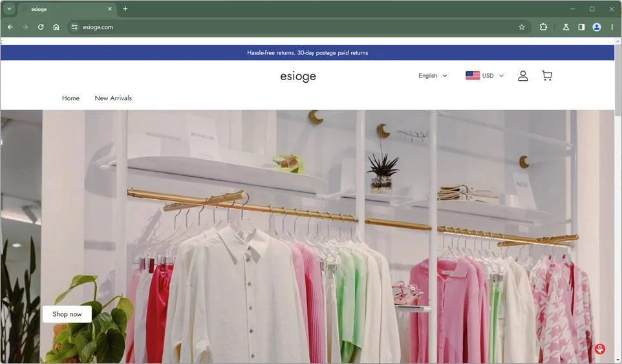
Task: Expand the USD currency dropdown
Action: point(493,76)
